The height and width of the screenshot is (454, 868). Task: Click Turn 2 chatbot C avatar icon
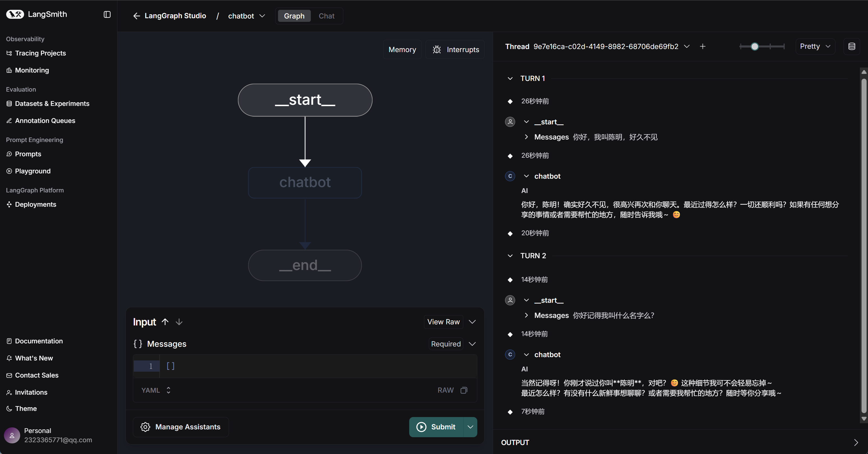tap(510, 354)
